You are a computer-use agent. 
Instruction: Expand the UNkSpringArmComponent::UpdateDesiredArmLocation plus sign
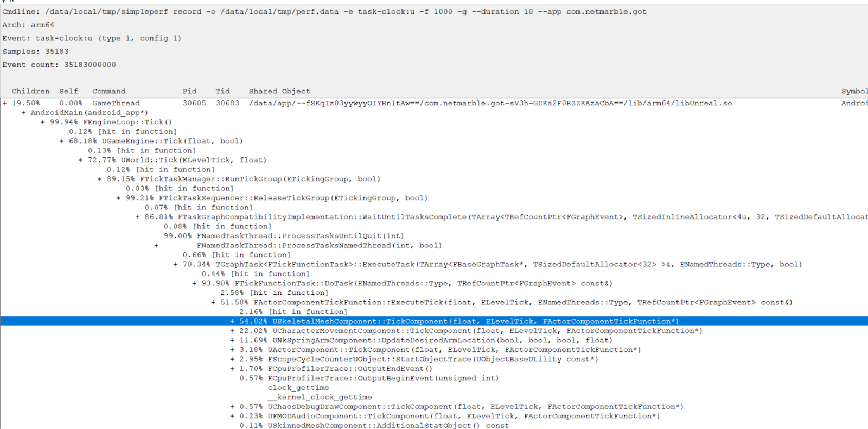232,341
